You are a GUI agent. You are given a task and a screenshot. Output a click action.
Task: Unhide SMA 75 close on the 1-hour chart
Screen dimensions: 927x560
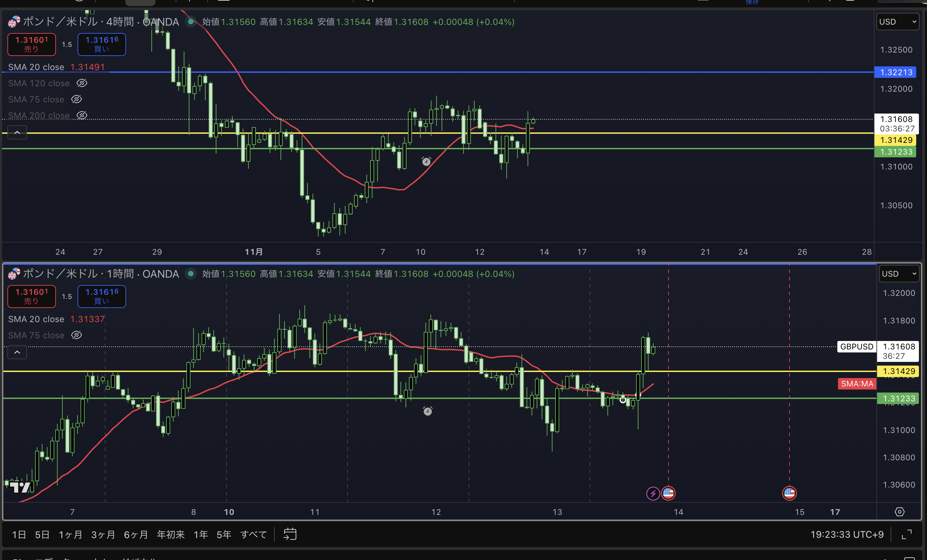click(x=77, y=335)
